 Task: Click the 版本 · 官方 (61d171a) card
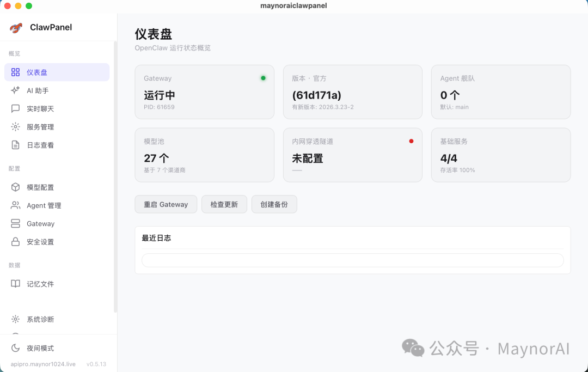(x=352, y=92)
